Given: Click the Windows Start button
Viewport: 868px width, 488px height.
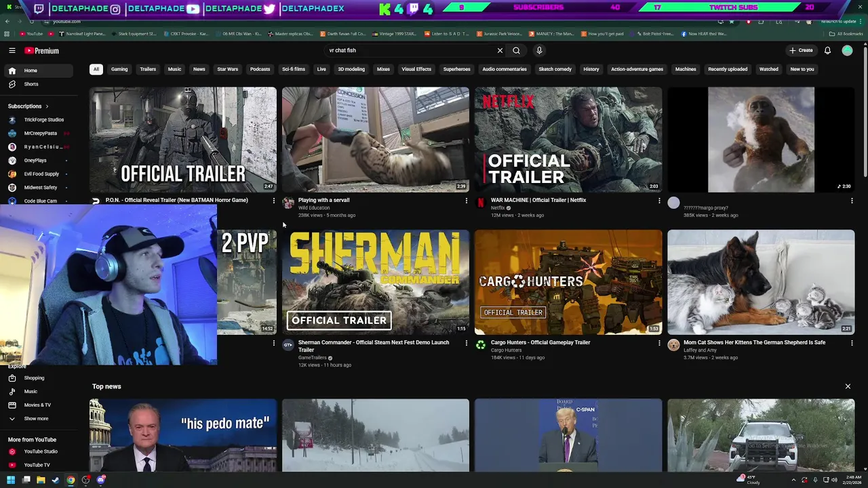Looking at the screenshot, I should tap(11, 480).
